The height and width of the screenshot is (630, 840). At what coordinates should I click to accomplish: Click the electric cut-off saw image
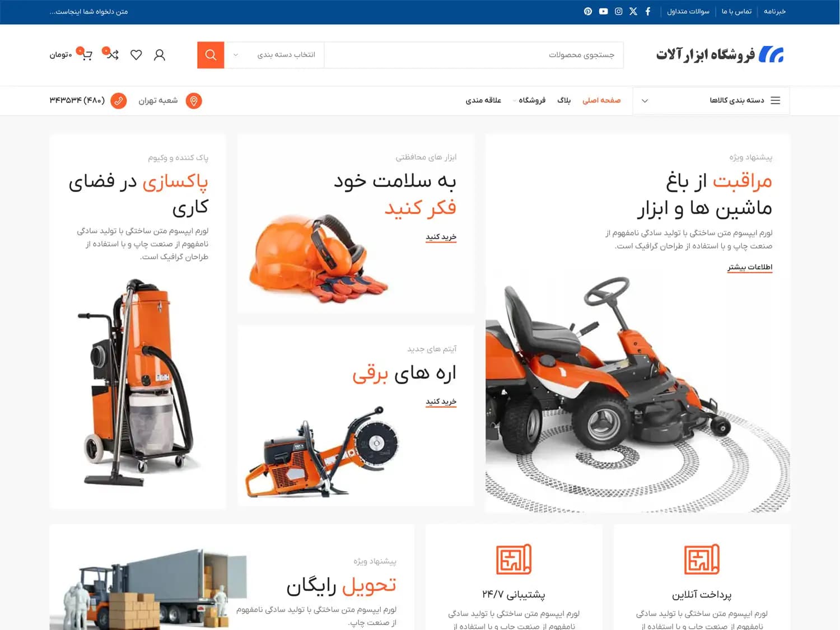coord(323,452)
